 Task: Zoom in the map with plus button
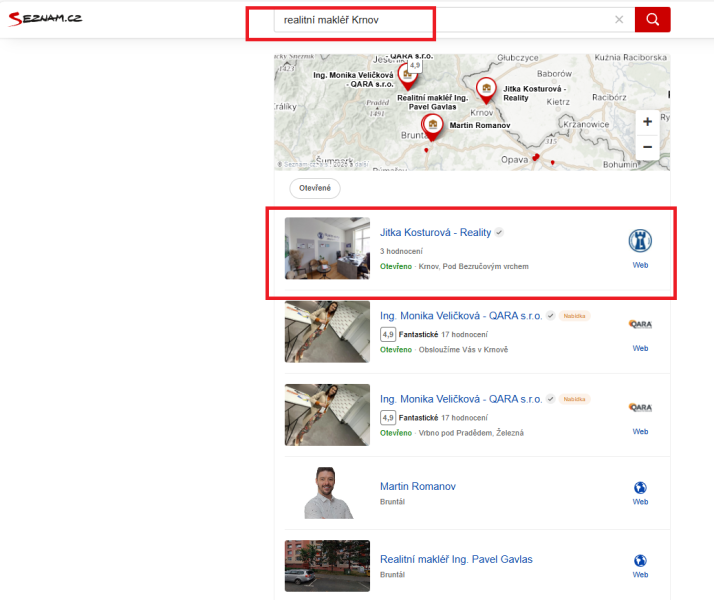(x=647, y=122)
